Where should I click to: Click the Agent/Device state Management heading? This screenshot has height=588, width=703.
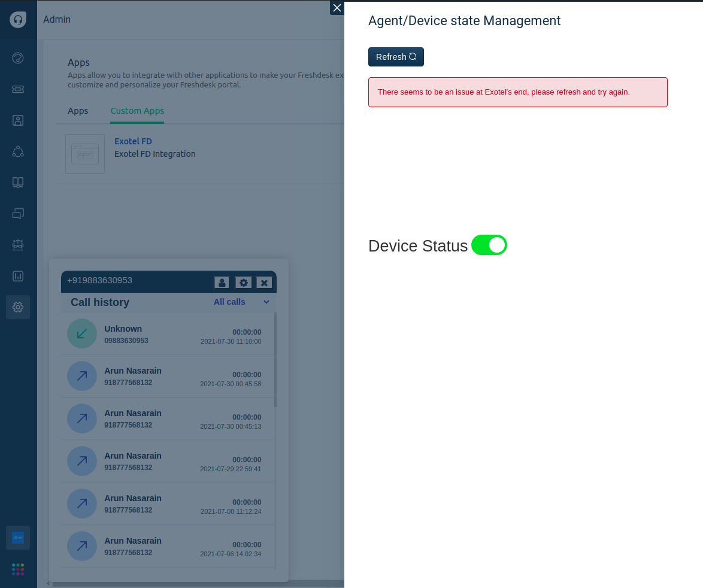(465, 20)
